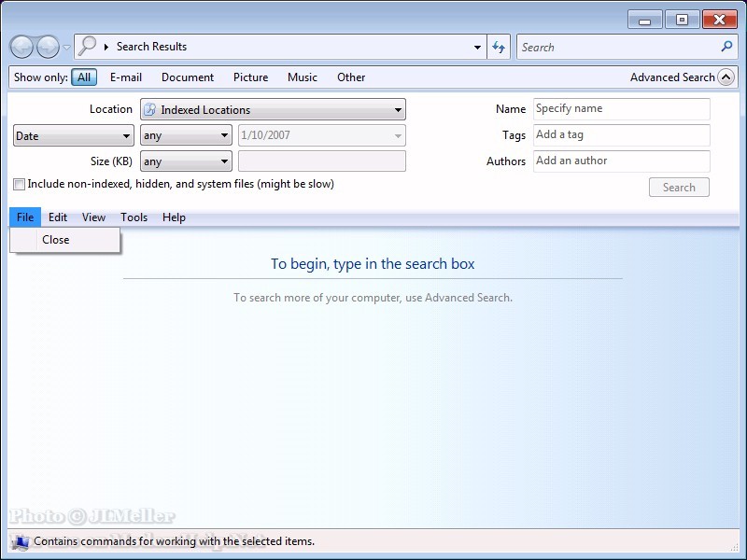
Task: Collapse Advanced Search with chevron icon
Action: (726, 77)
